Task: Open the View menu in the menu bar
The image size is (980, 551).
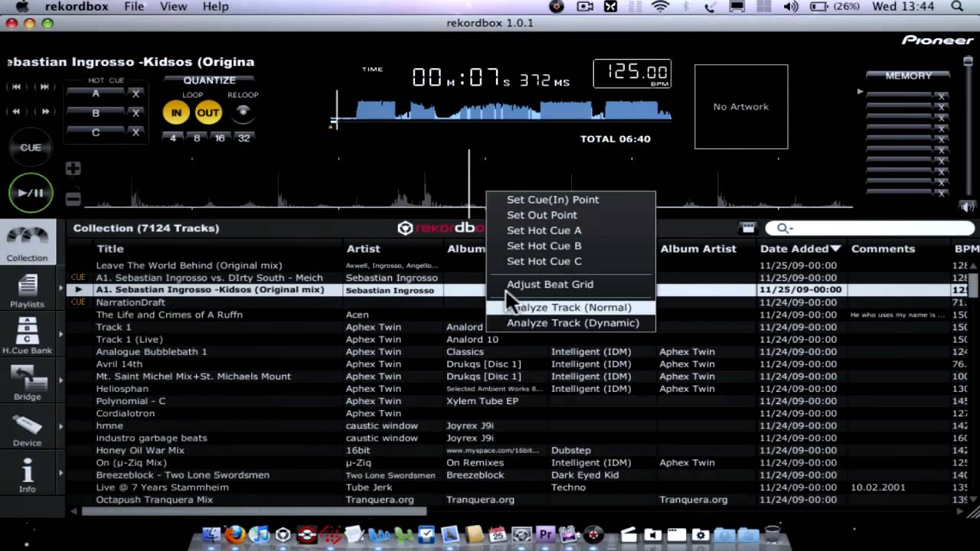Action: pos(173,6)
